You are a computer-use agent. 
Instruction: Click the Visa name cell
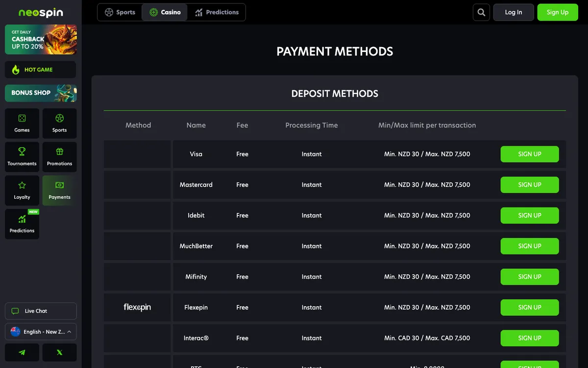click(x=196, y=154)
